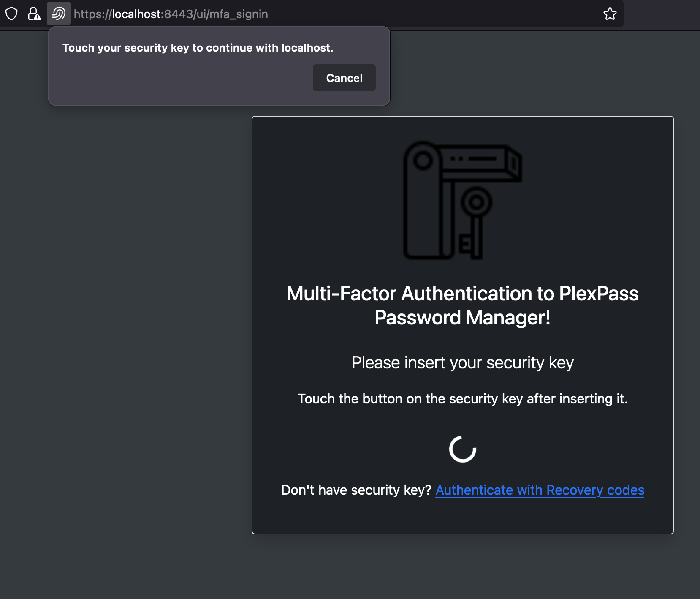
Task: Click the loading spinner
Action: pyautogui.click(x=462, y=449)
